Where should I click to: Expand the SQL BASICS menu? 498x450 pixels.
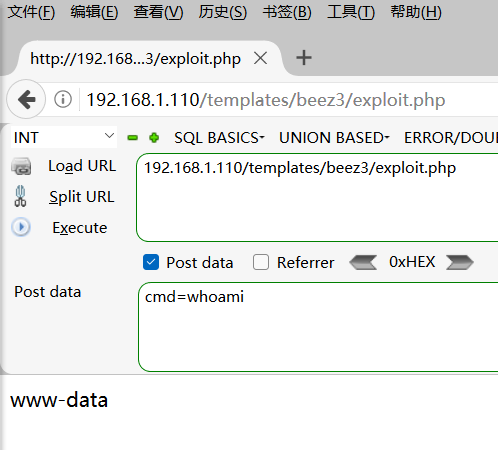pyautogui.click(x=219, y=138)
